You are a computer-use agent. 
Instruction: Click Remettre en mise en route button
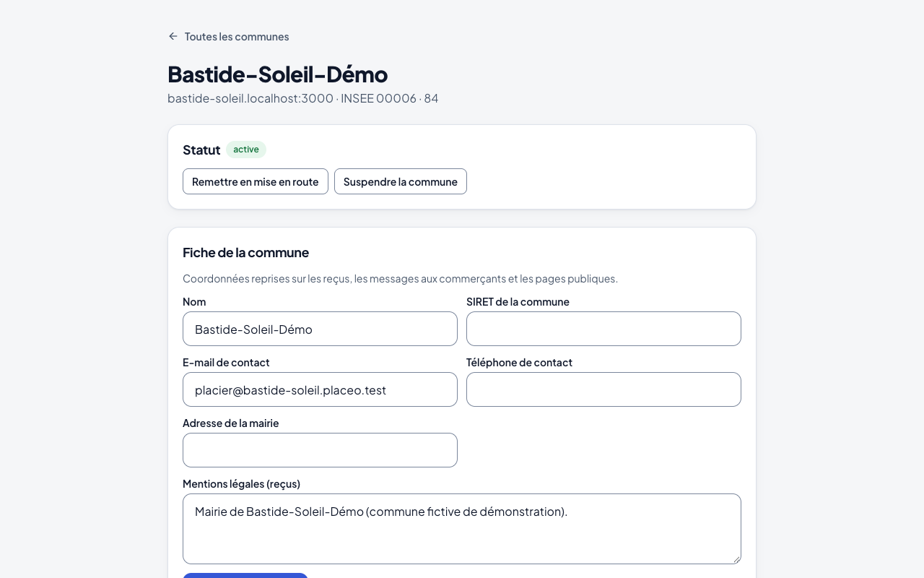tap(256, 181)
